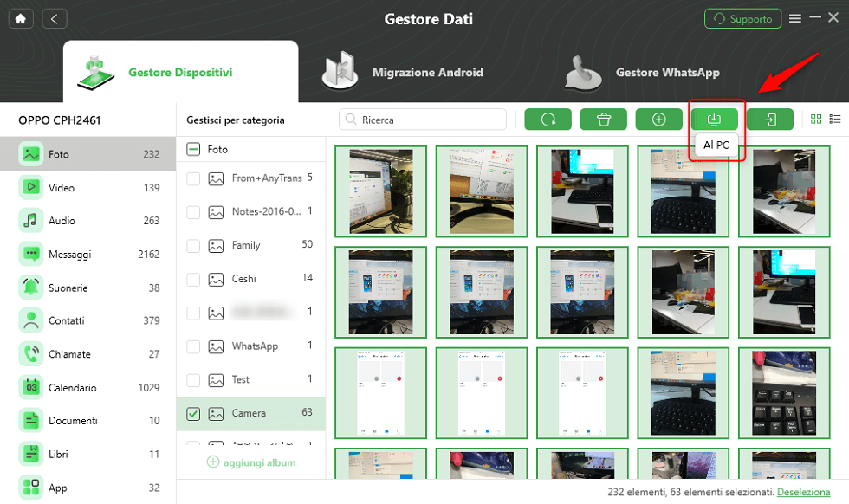The height and width of the screenshot is (504, 849).
Task: Go back with the arrow button
Action: 54,19
